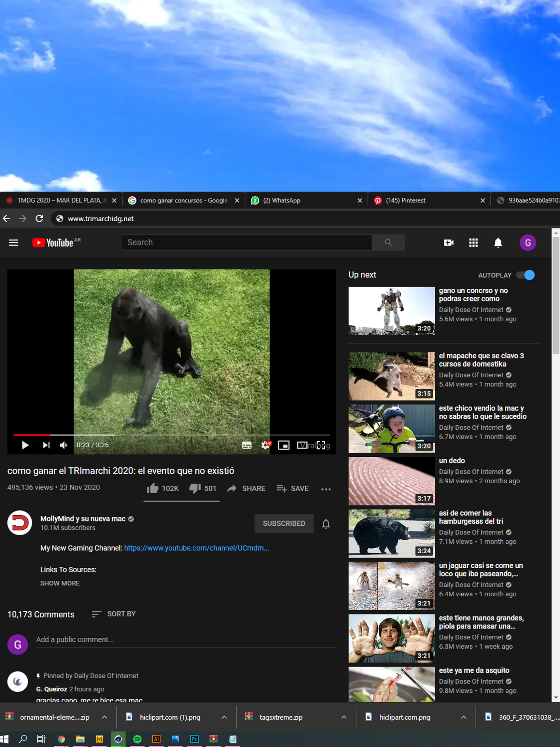Click the Subscribed button
Image resolution: width=560 pixels, height=747 pixels.
pos(284,523)
